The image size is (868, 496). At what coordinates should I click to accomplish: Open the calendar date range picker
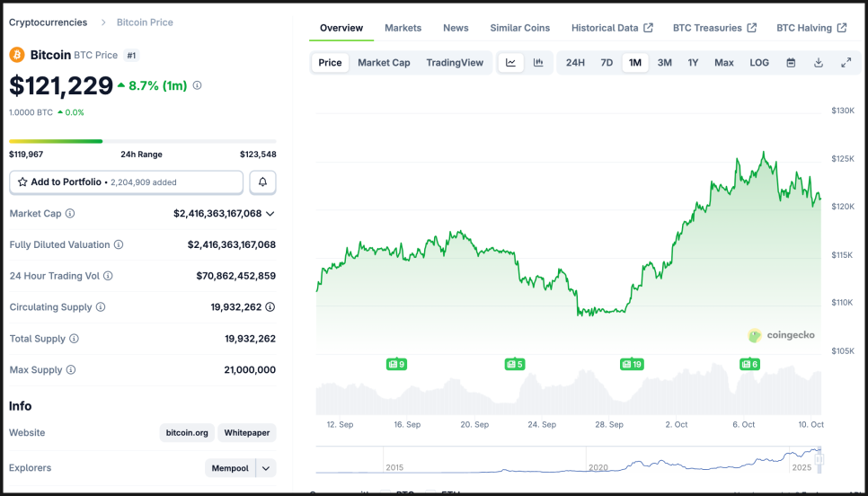tap(791, 63)
